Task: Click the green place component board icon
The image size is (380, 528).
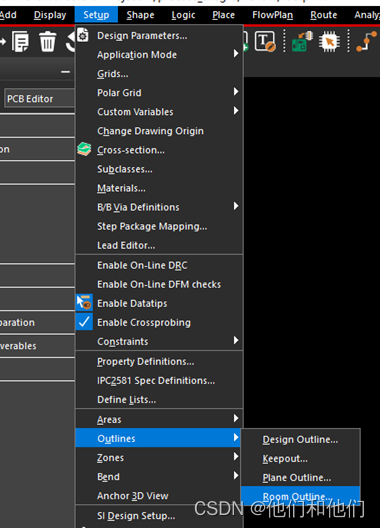Action: (x=302, y=41)
